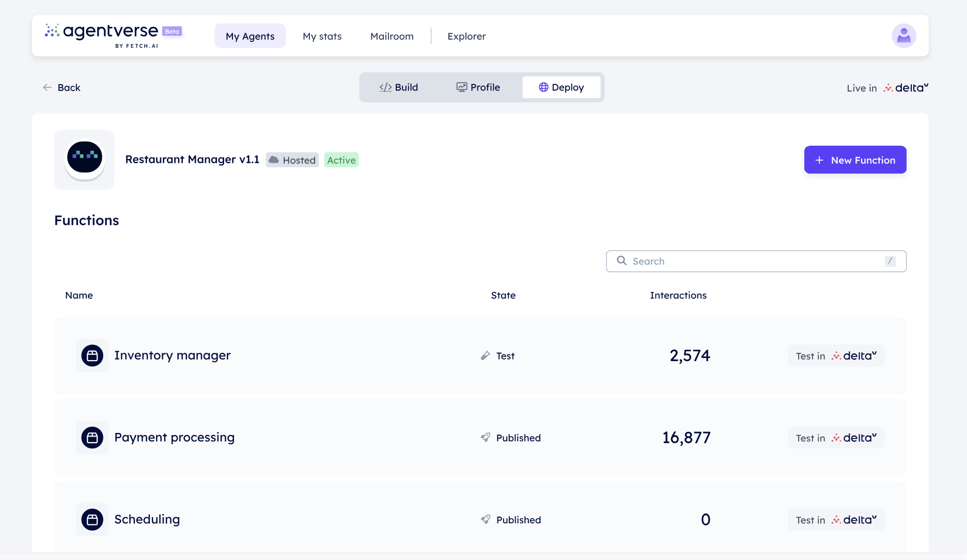
Task: Test Payment processing in DeltaV
Action: (836, 438)
